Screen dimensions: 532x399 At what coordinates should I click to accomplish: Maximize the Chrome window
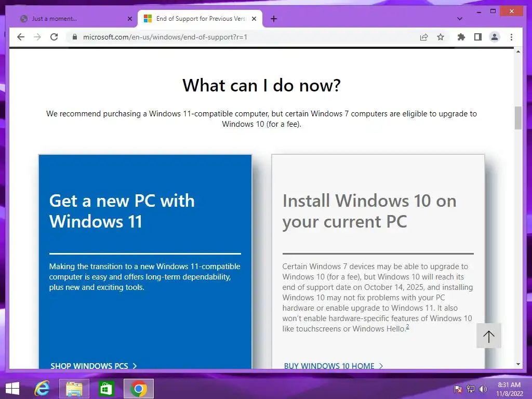coord(493,11)
